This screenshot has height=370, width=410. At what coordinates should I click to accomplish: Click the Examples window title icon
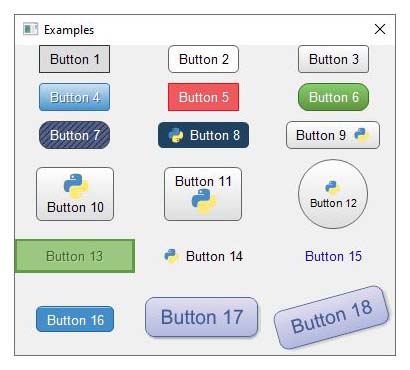pos(30,29)
